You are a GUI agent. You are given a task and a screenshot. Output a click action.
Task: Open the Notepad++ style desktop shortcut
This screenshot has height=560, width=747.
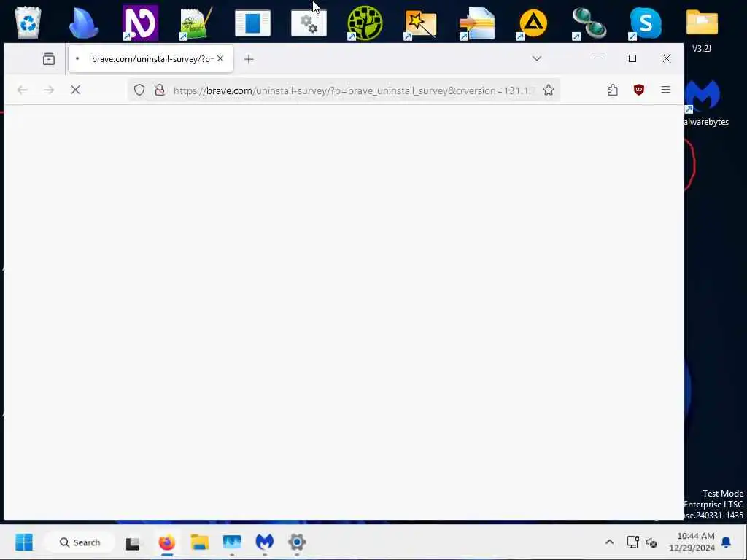[196, 23]
